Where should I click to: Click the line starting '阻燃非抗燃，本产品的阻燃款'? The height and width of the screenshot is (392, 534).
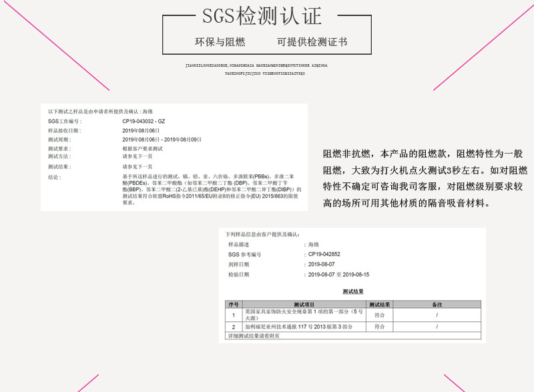pos(423,154)
